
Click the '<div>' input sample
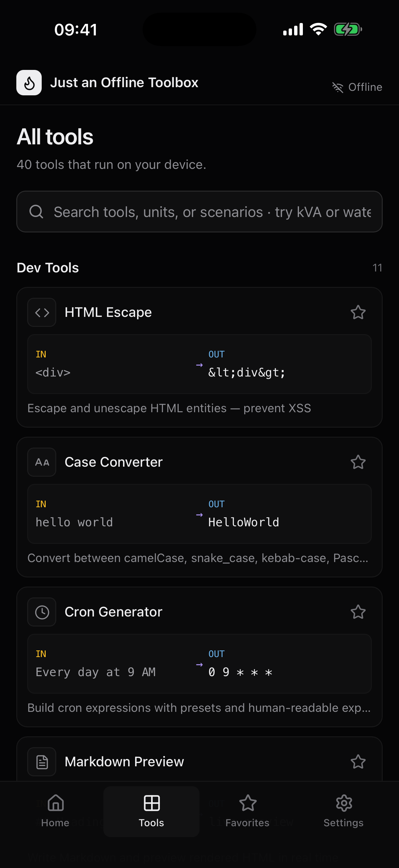[53, 372]
